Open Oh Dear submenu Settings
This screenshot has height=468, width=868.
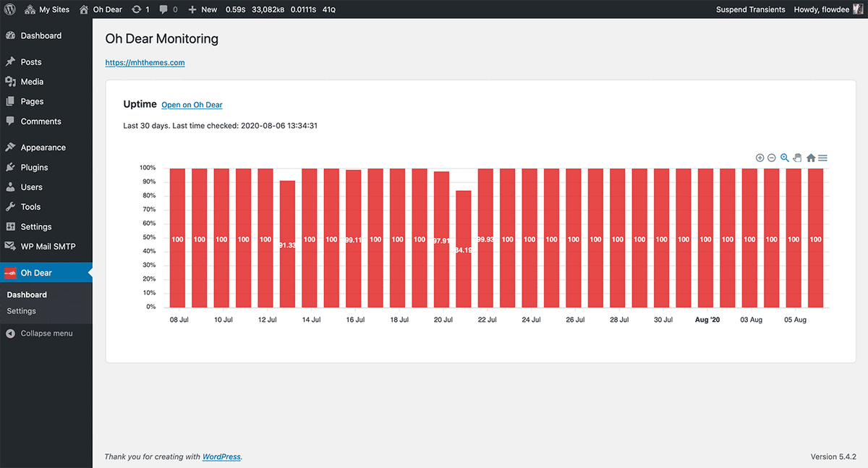tap(22, 311)
